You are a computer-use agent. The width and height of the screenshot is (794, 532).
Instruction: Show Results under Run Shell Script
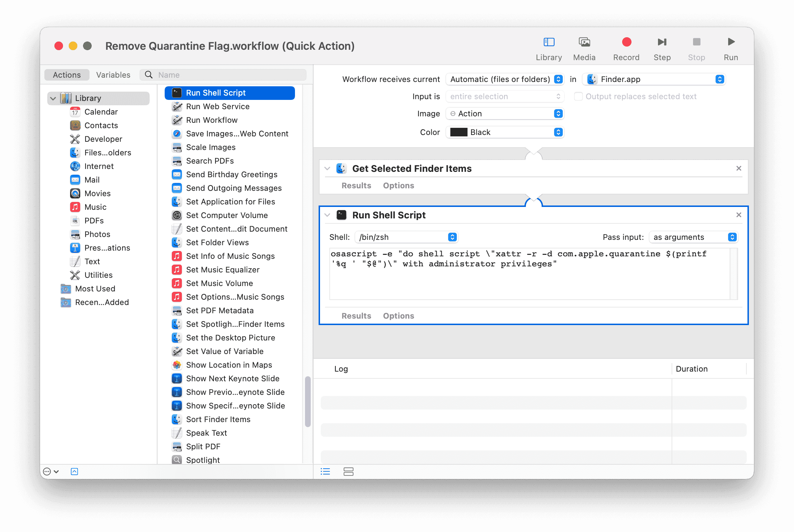tap(356, 316)
